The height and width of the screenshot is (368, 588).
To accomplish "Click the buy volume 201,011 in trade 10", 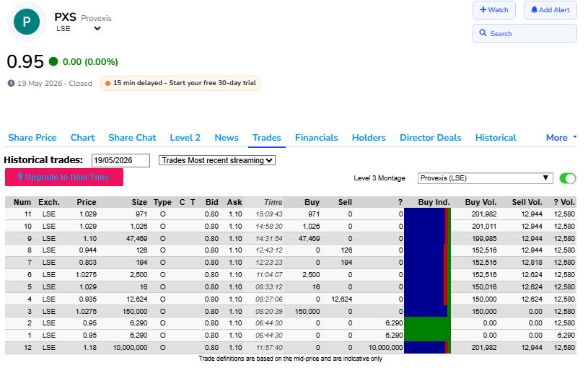I will pos(484,227).
